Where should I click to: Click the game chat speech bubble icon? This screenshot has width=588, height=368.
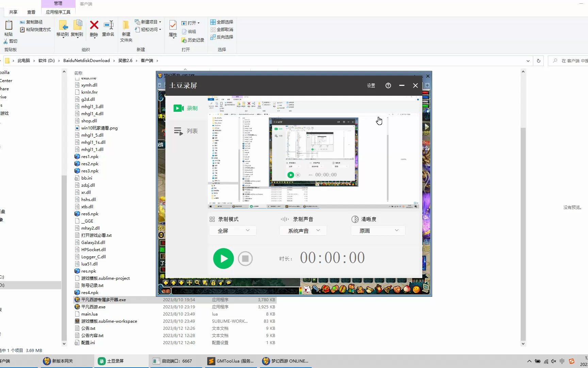coord(229,283)
